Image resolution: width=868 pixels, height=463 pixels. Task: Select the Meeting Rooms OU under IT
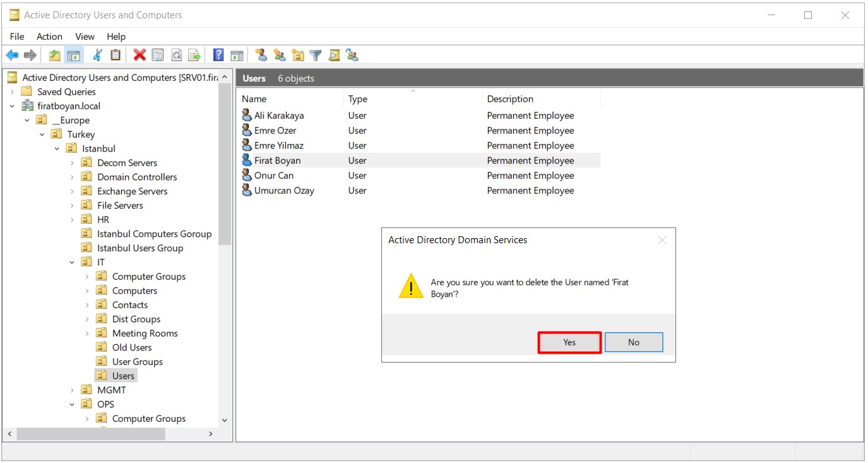pyautogui.click(x=145, y=334)
